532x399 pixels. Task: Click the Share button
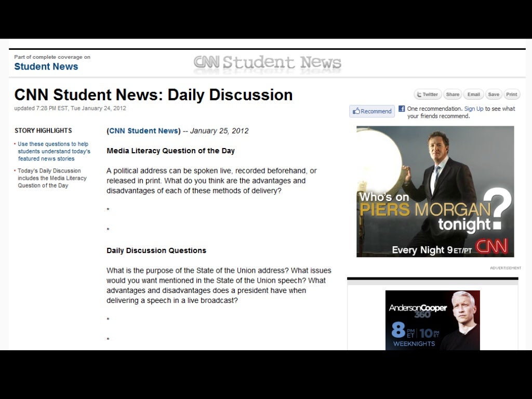click(x=453, y=95)
